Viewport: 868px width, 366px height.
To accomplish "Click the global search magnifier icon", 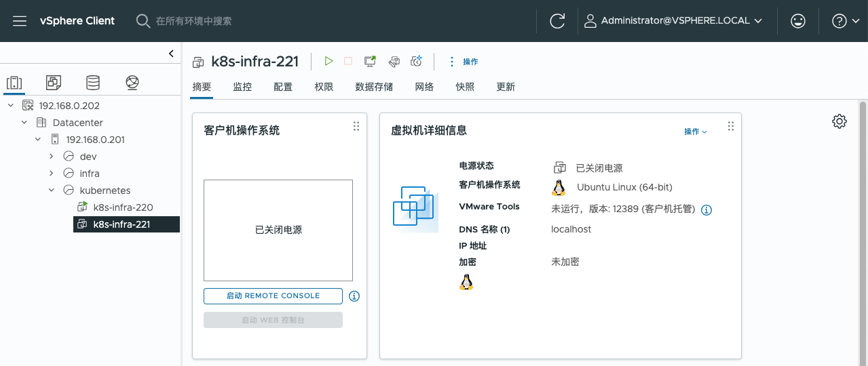I will point(143,21).
